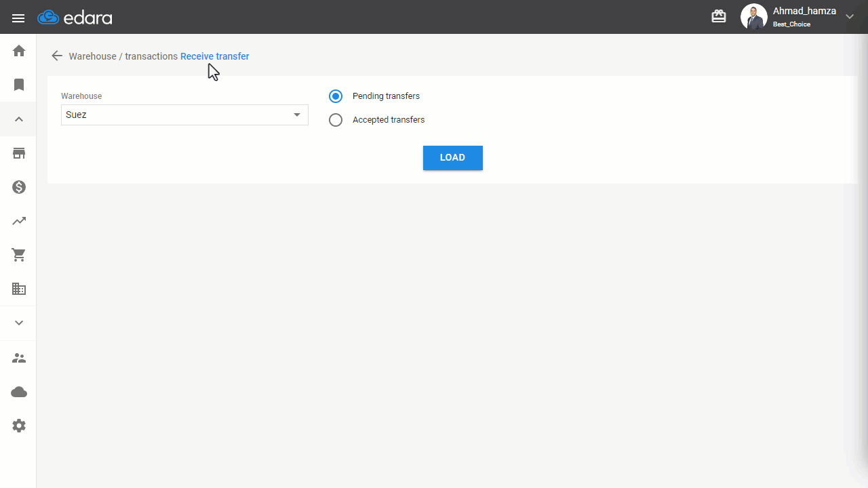Screen dimensions: 868x488
Task: Open the shopping cart sidebar icon
Action: tap(19, 255)
